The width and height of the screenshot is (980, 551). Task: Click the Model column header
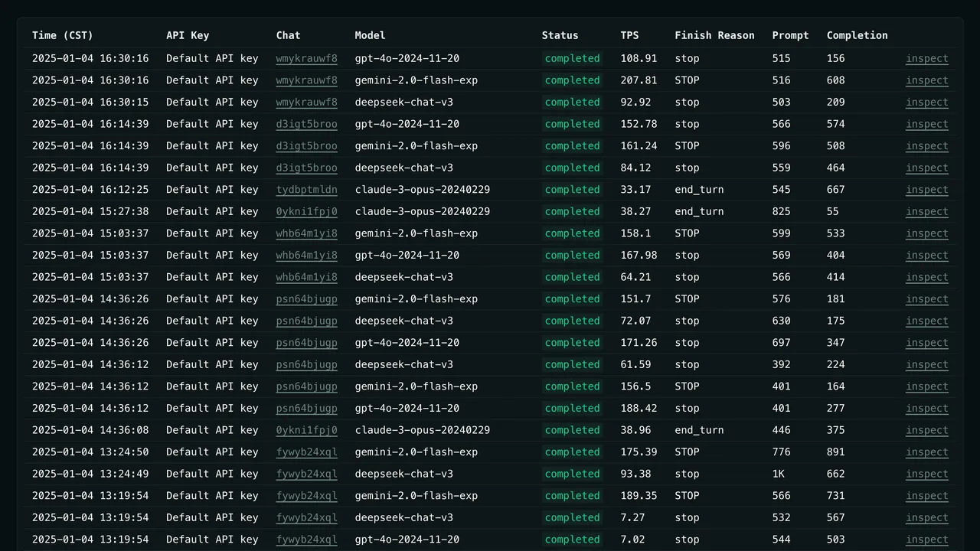pyautogui.click(x=371, y=35)
